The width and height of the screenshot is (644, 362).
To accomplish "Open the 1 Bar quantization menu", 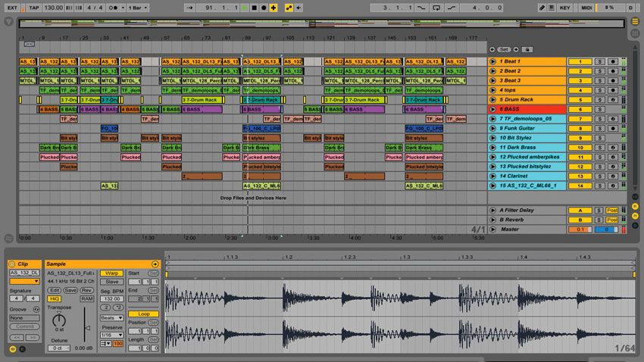I will point(138,8).
